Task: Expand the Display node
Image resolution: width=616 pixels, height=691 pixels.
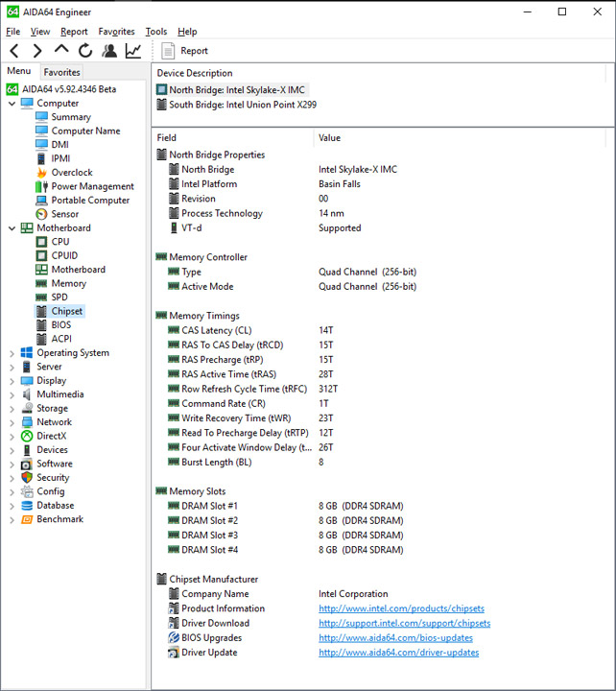Action: [x=12, y=381]
